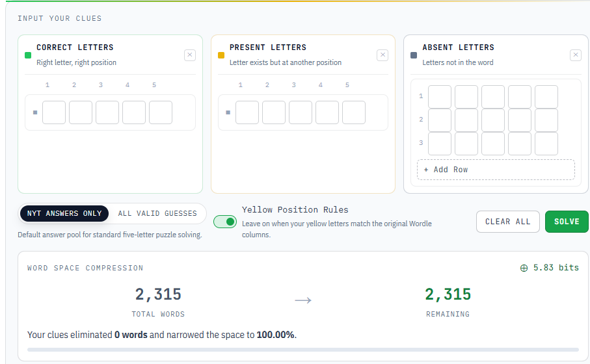The width and height of the screenshot is (590, 364).
Task: Click the yellow Present Letters color indicator
Action: click(221, 55)
